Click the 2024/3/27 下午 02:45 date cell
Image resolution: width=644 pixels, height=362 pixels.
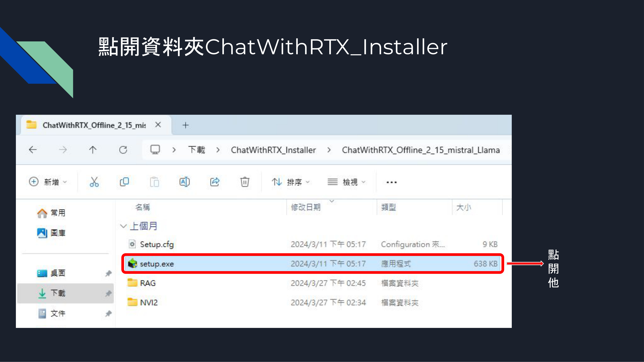[328, 283]
